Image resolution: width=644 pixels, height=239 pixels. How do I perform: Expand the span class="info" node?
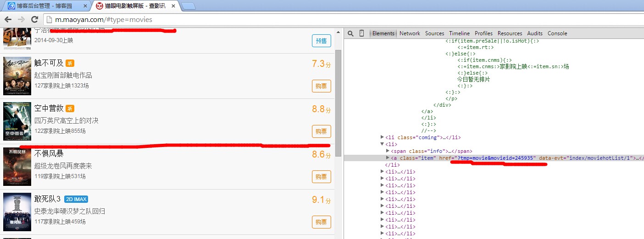[388, 151]
